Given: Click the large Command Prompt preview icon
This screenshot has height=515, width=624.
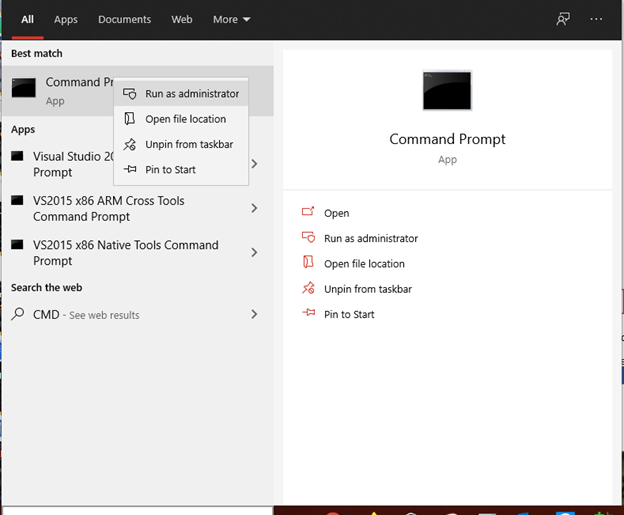Looking at the screenshot, I should pos(447,90).
